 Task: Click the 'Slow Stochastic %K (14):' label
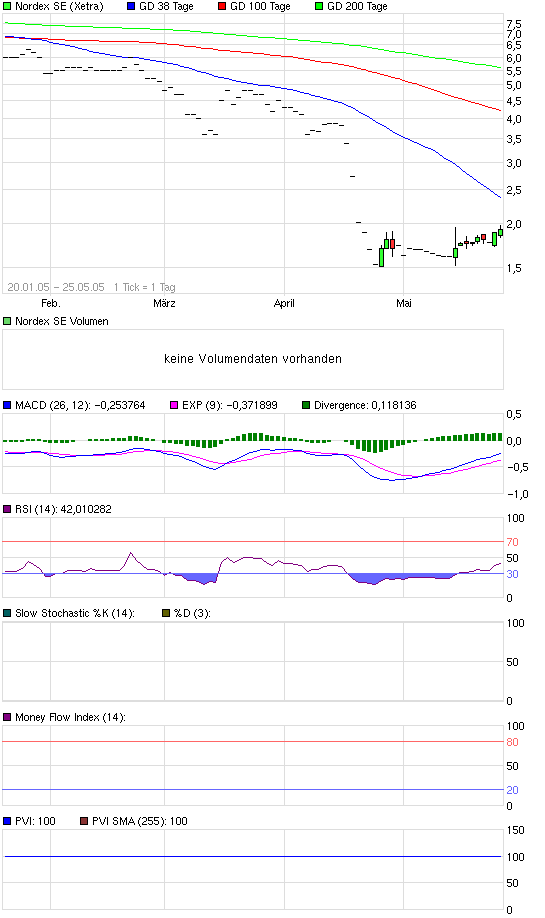(75, 613)
